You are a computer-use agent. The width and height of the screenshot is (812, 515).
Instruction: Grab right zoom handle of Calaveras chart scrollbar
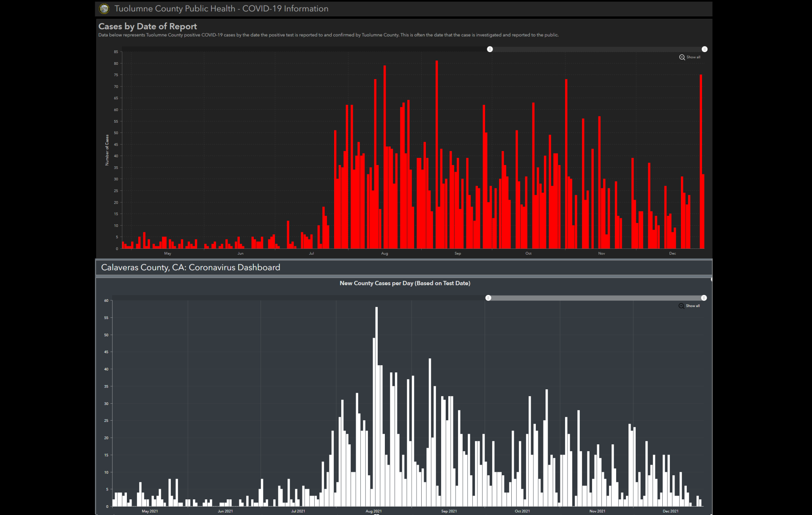tap(704, 298)
